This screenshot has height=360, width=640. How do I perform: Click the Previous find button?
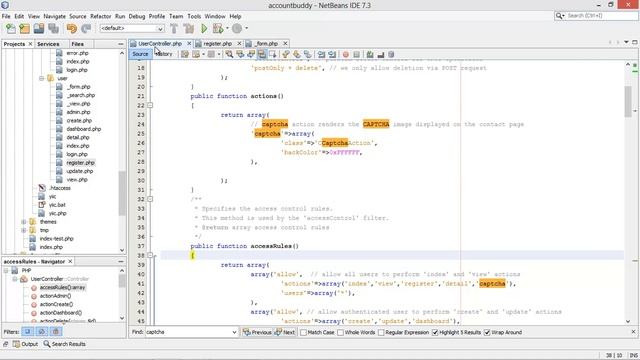(257, 332)
